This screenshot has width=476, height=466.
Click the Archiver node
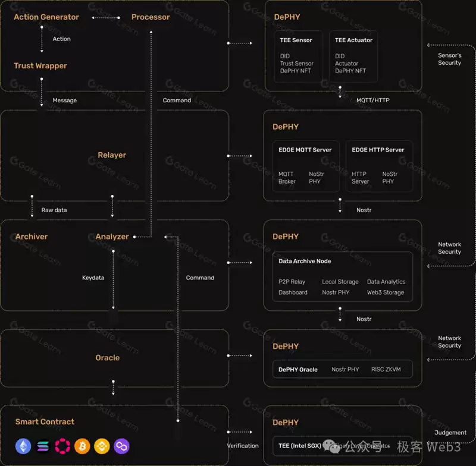click(x=30, y=237)
